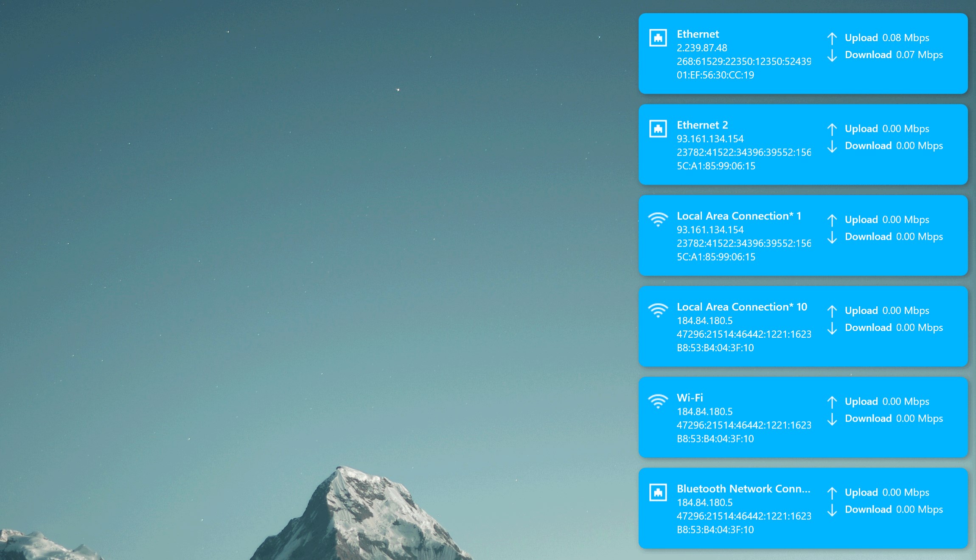
Task: Click the Local Area Connection* 10 wifi icon
Action: [x=658, y=310]
